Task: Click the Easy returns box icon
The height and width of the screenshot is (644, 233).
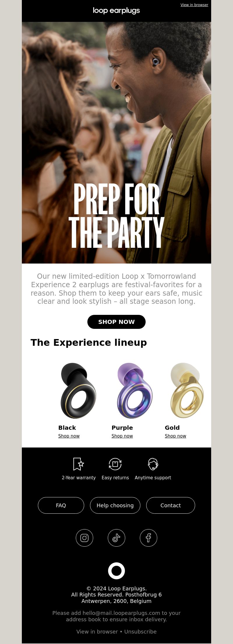Action: click(x=115, y=464)
